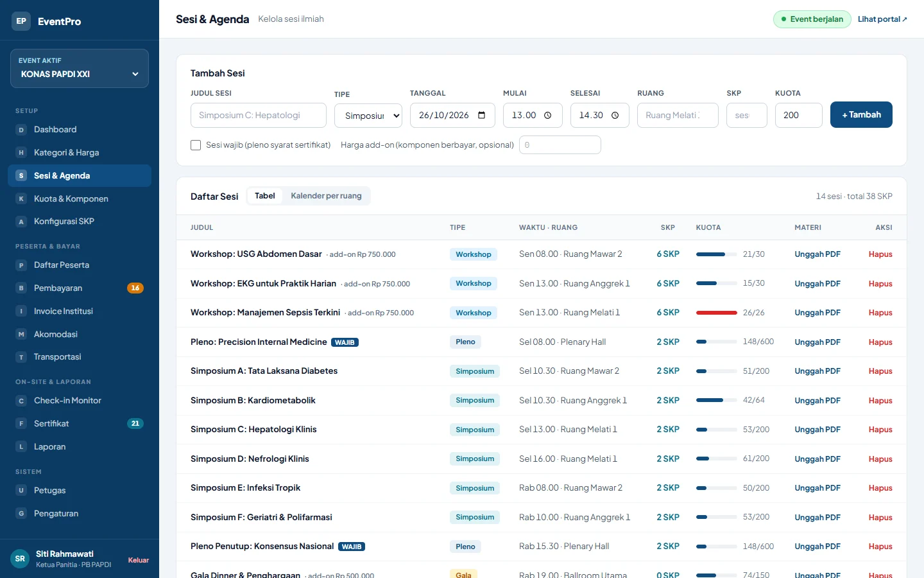Switch to Kalender per ruang tab
This screenshot has height=578, width=924.
point(326,196)
